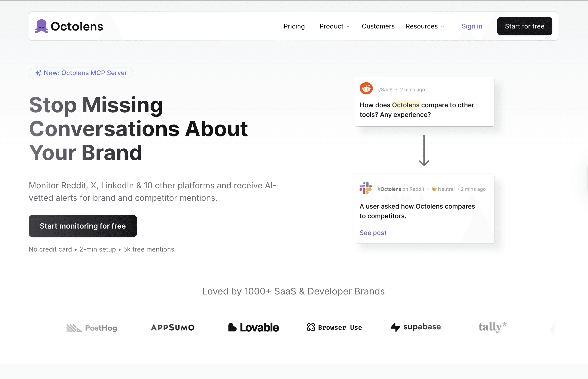Click the sparkle icon in MCP Server badge

point(38,73)
